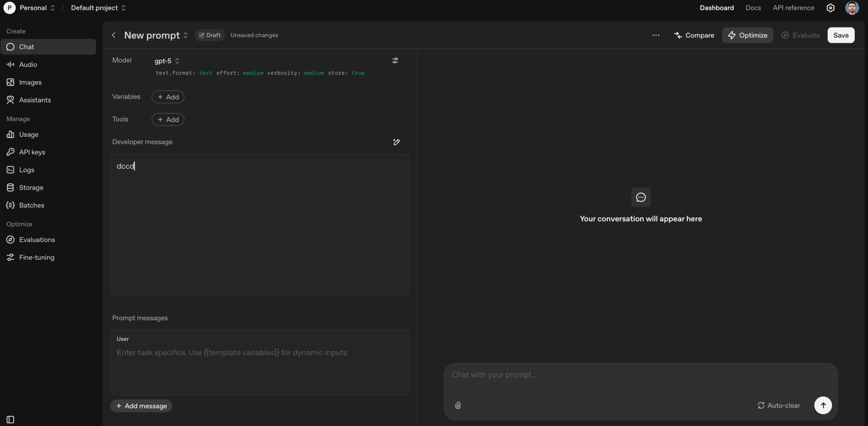Click the Chat bubble icon in sidebar
The image size is (868, 426).
point(10,47)
